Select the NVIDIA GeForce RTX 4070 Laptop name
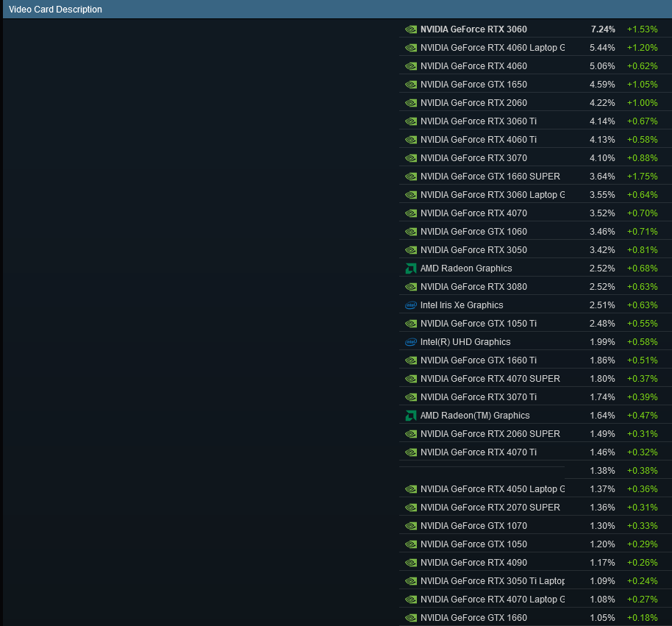Screen dimensions: 672x626 (493, 600)
